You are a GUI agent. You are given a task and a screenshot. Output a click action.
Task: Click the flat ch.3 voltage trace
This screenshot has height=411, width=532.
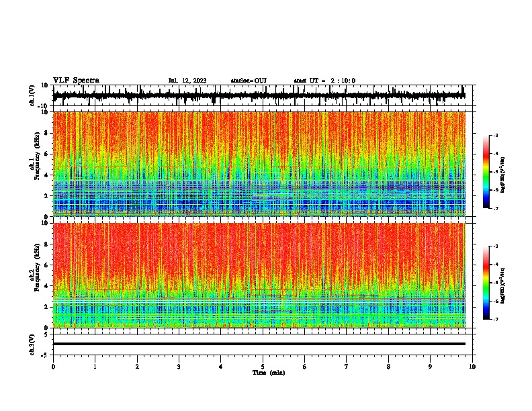[259, 344]
